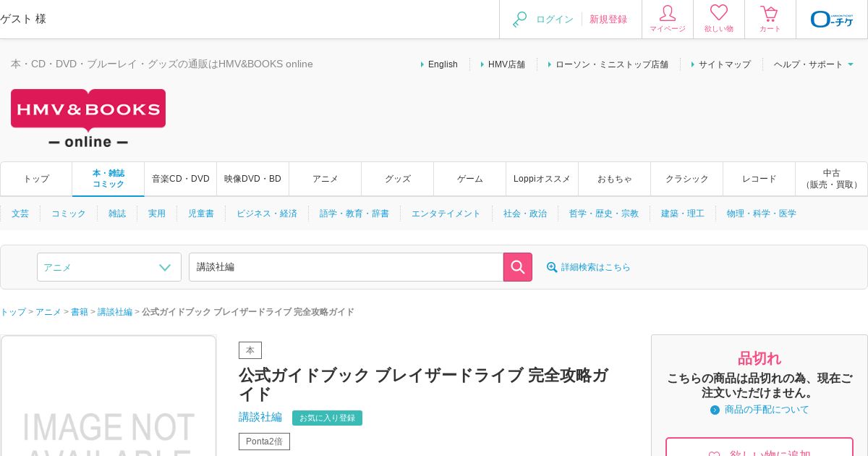Go to 物理・科学・医学 subcategory
Viewport: 868px width, 456px height.
click(762, 214)
